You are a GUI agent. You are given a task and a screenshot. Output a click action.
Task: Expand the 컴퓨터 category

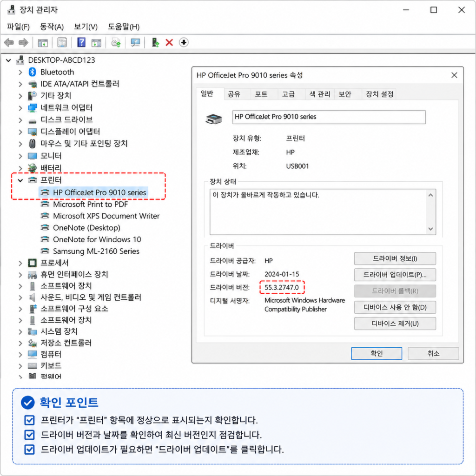pyautogui.click(x=20, y=355)
